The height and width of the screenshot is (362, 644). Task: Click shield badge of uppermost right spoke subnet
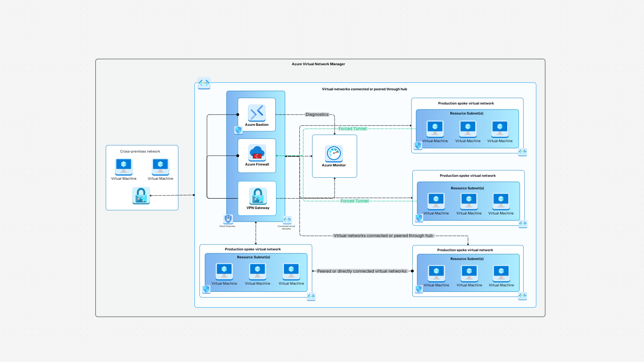tap(418, 146)
